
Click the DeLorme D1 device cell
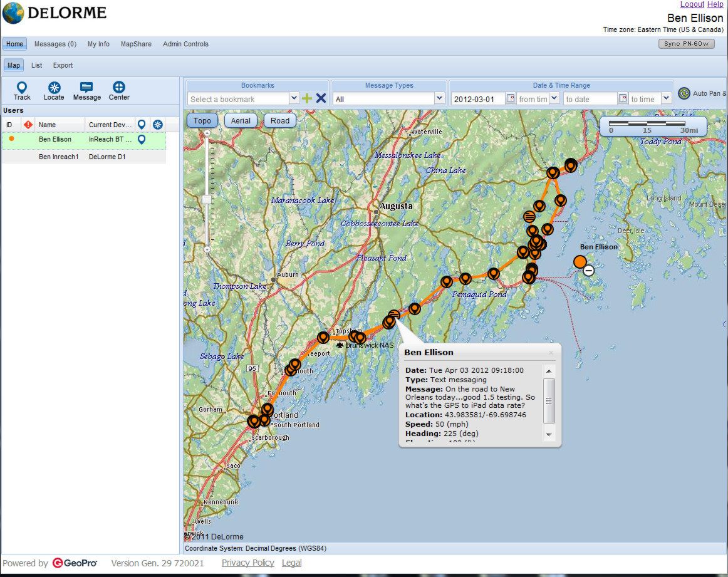(x=107, y=157)
